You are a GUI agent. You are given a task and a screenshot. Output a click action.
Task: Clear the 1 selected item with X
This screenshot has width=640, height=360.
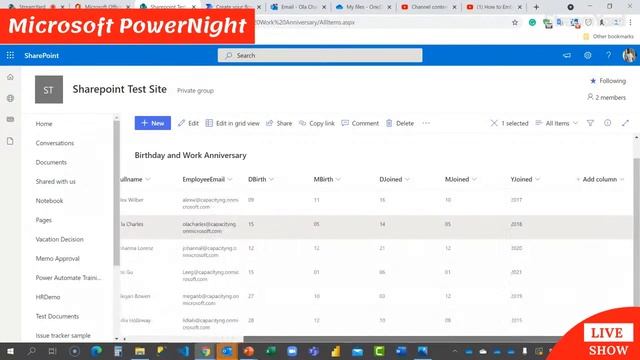point(494,123)
